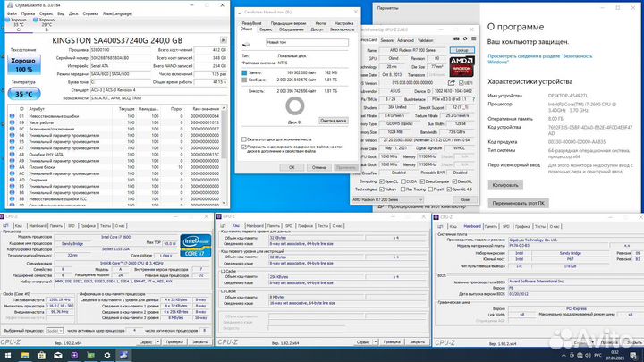Image resolution: width=644 pixels, height=362 pixels.
Task: Click the Intel Core i7 logo in CPU-Z
Action: click(x=196, y=246)
